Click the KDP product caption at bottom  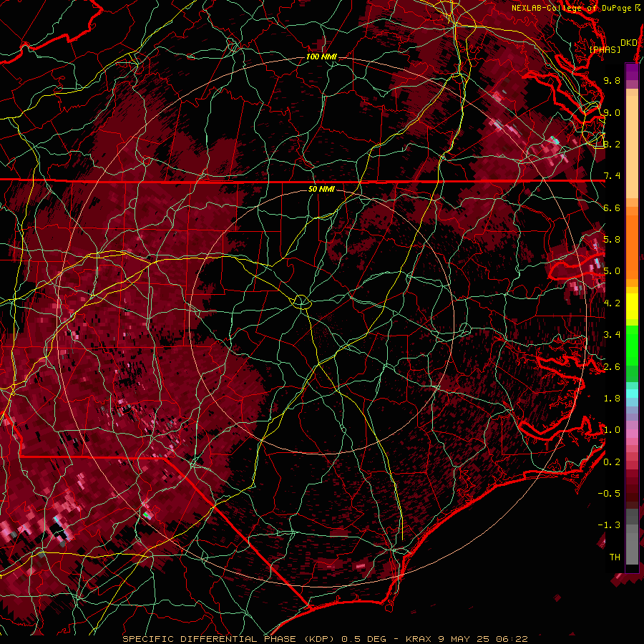[x=325, y=639]
